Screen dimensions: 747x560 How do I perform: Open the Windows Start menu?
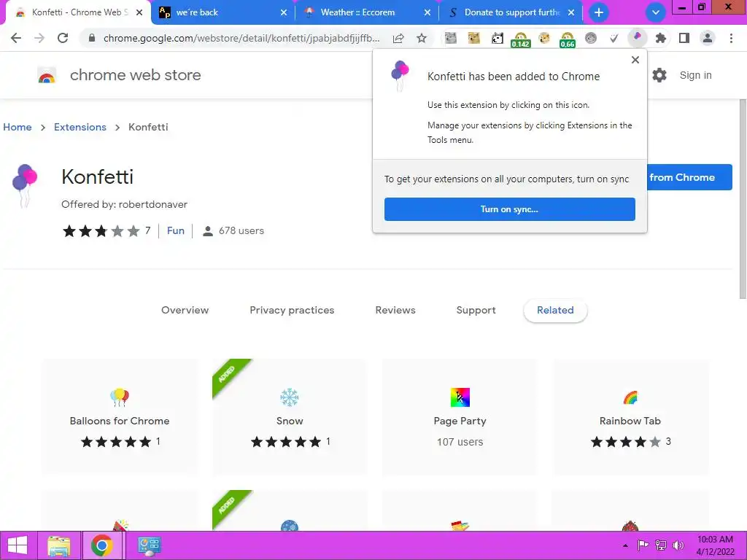click(18, 545)
